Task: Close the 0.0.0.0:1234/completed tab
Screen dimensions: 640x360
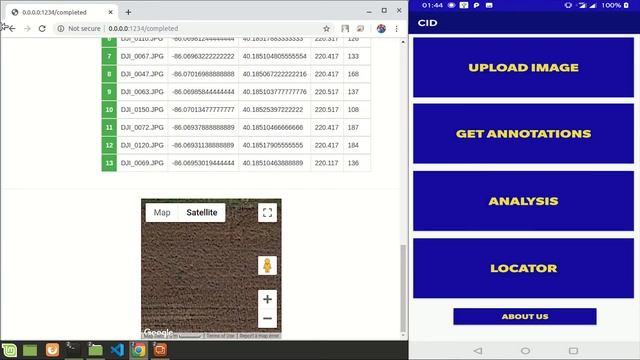Action: 111,12
